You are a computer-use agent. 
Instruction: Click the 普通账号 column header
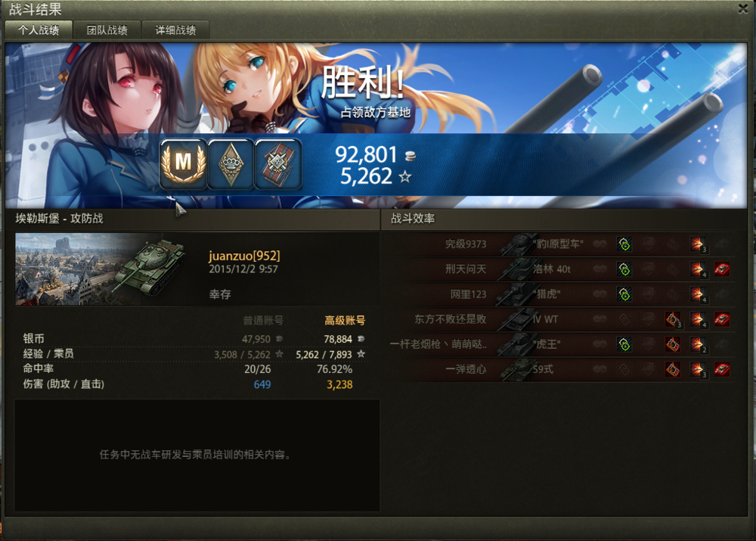pos(263,321)
